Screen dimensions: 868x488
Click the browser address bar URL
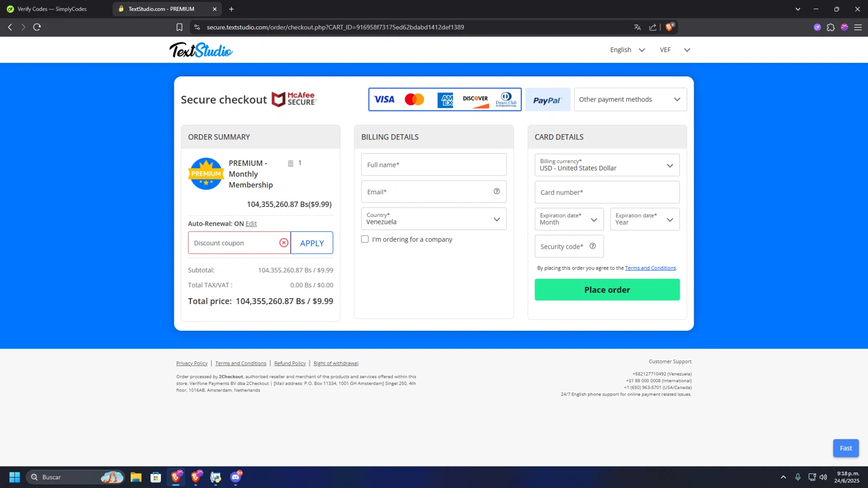tap(336, 27)
